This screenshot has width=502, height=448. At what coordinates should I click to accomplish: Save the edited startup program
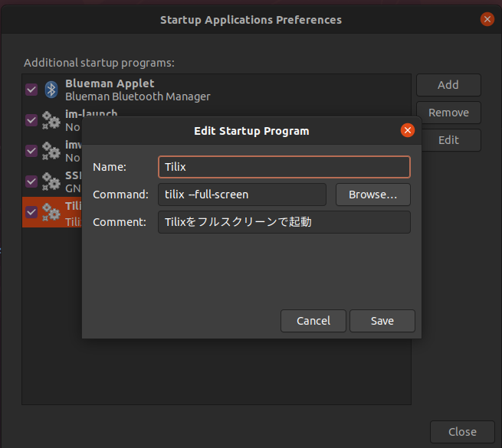[x=382, y=321]
